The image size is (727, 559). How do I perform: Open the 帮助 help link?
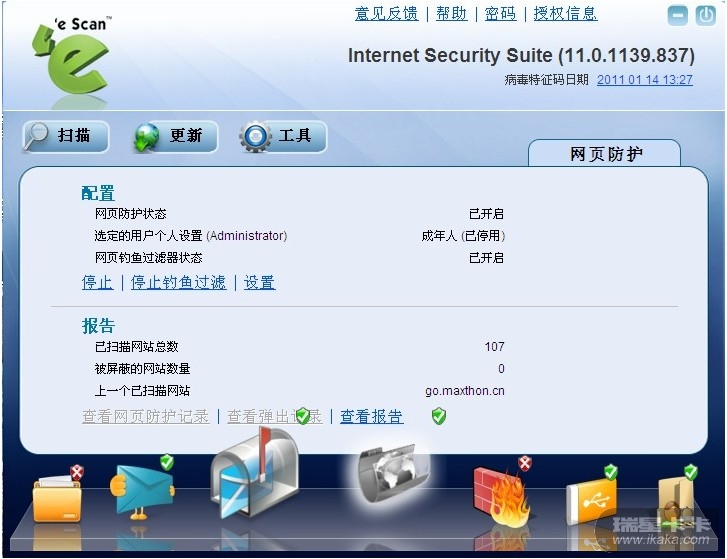click(451, 13)
